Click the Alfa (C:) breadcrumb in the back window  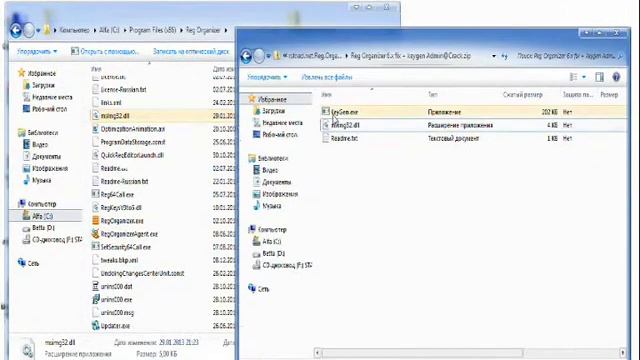pyautogui.click(x=109, y=30)
